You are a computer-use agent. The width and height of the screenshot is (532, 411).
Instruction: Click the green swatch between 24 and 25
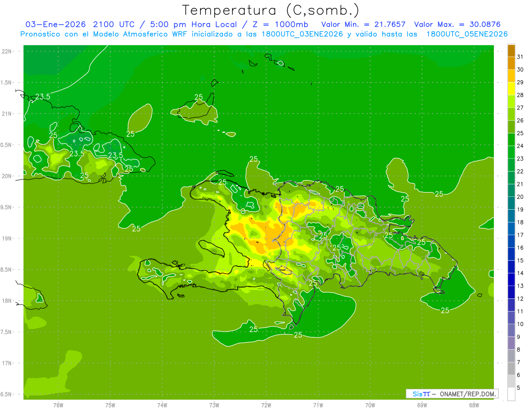tap(511, 140)
